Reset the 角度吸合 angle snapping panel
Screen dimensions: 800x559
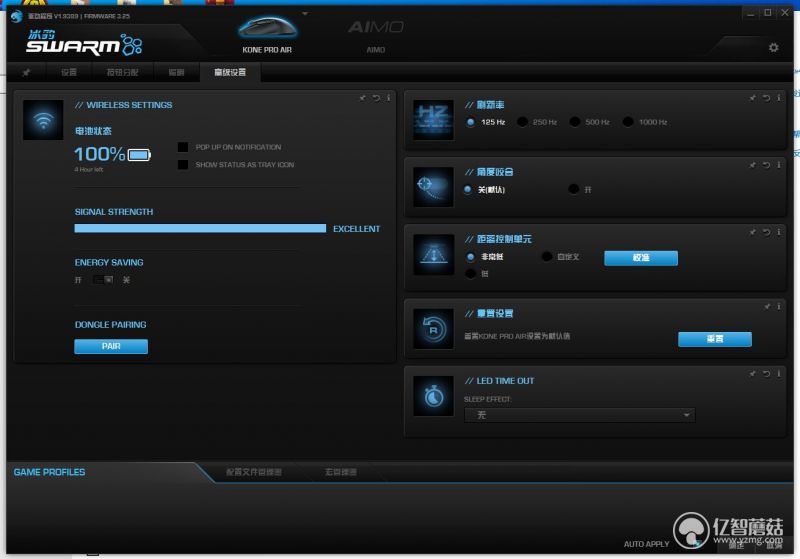tap(766, 165)
